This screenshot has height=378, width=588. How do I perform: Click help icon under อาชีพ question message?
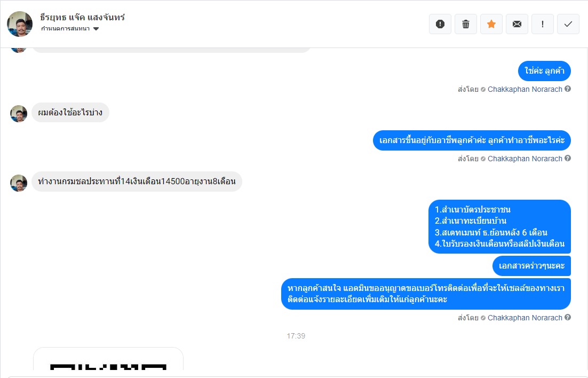[x=568, y=159]
